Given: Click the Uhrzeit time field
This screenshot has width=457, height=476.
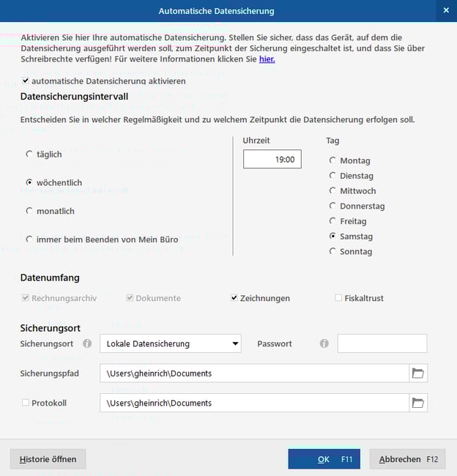Looking at the screenshot, I should [x=272, y=159].
